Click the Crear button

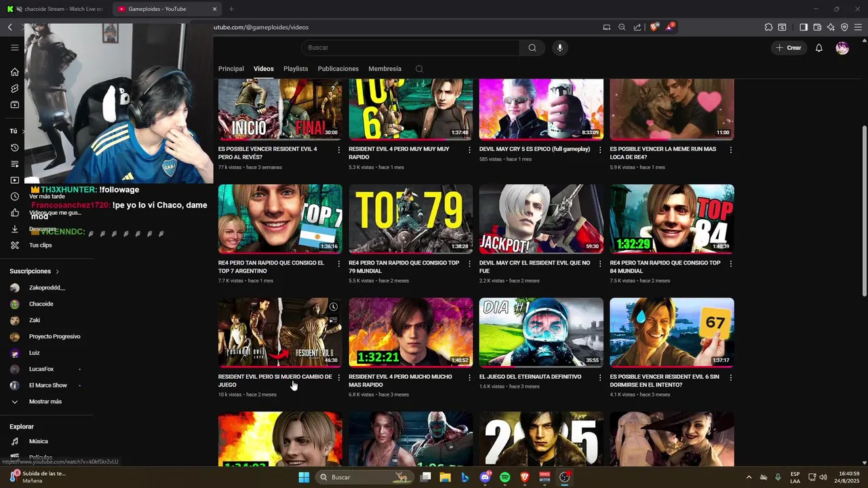788,47
